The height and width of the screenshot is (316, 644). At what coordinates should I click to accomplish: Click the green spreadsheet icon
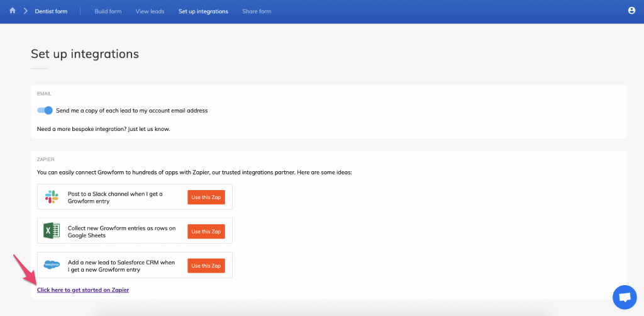pyautogui.click(x=52, y=231)
